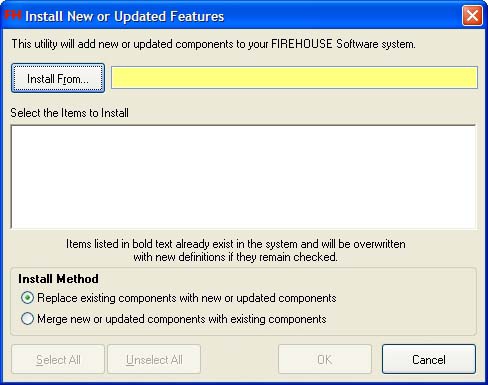Confirm with the OK button
This screenshot has width=488, height=385.
325,359
